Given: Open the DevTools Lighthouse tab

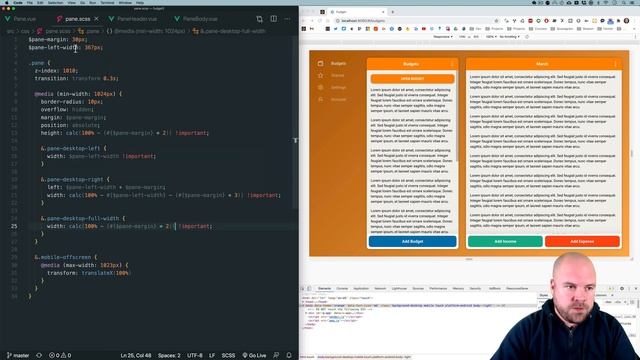Looking at the screenshot, I should point(399,289).
